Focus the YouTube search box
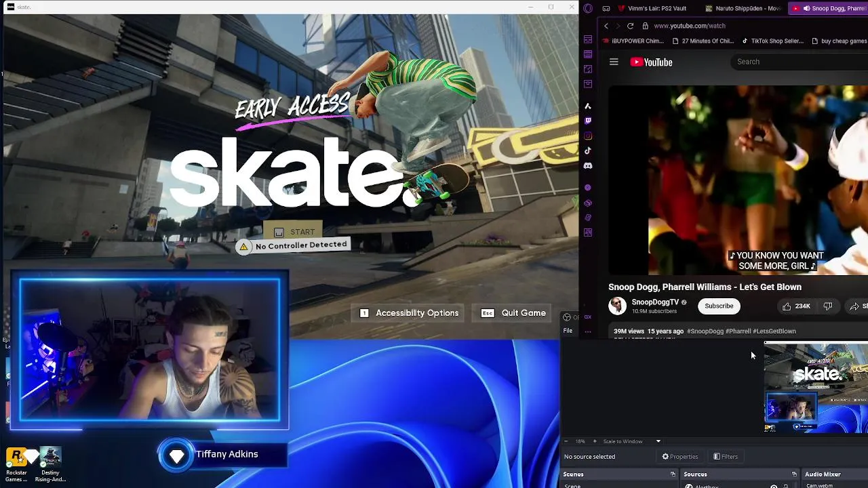Image resolution: width=868 pixels, height=488 pixels. pos(800,62)
